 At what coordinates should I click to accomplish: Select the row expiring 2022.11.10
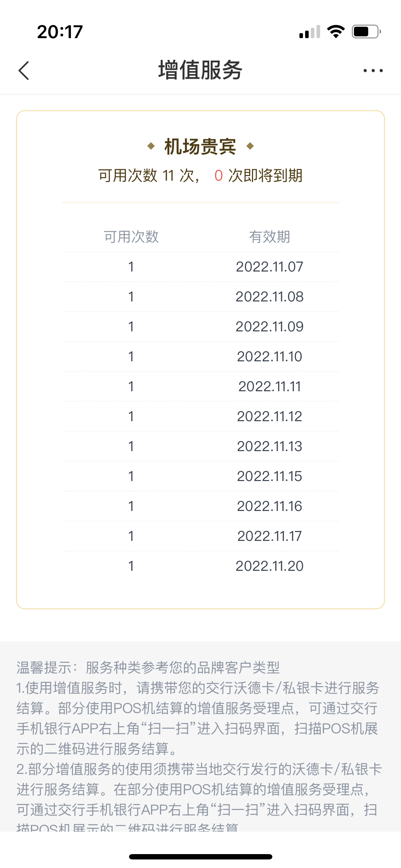point(200,357)
